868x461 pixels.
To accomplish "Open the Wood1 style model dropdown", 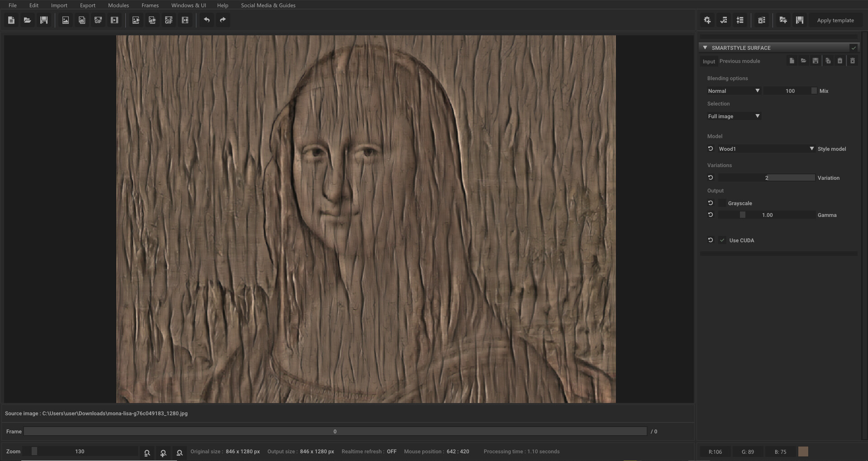I will click(x=765, y=149).
